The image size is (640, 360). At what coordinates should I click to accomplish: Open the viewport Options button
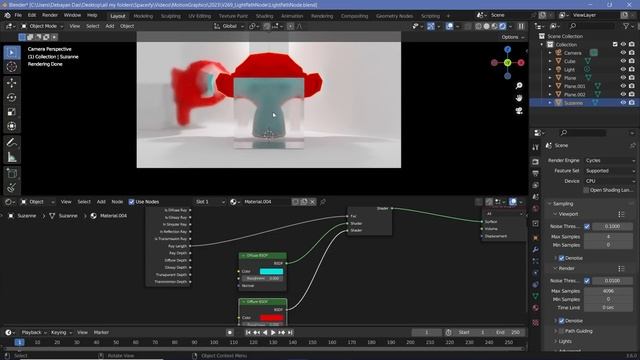(513, 37)
